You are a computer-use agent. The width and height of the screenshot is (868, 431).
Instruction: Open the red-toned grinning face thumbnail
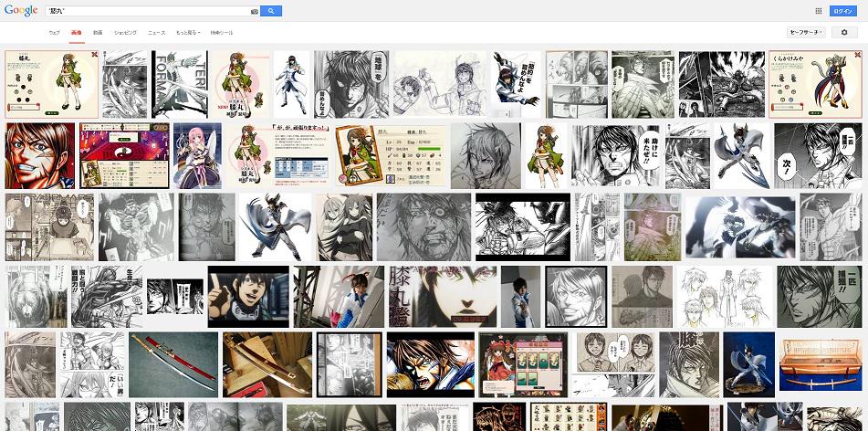click(40, 155)
